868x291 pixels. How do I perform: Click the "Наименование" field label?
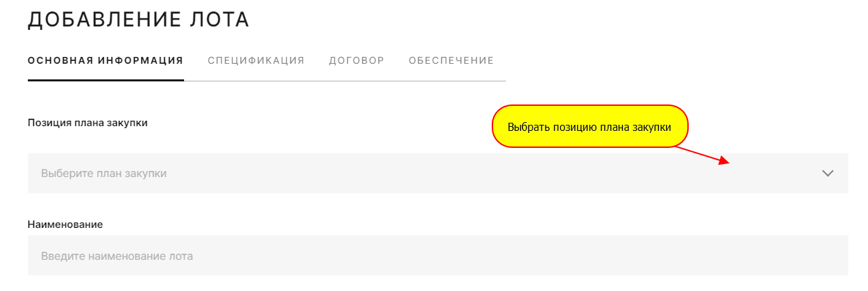click(65, 224)
